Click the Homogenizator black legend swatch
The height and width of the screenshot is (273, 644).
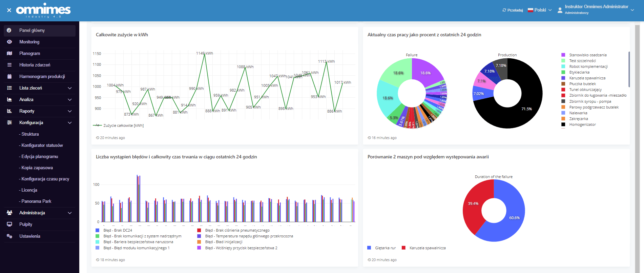[563, 124]
